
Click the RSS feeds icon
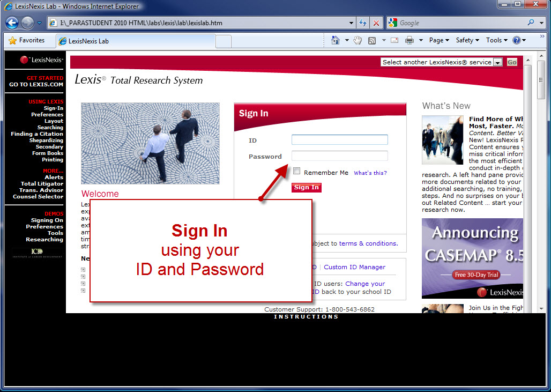click(372, 40)
